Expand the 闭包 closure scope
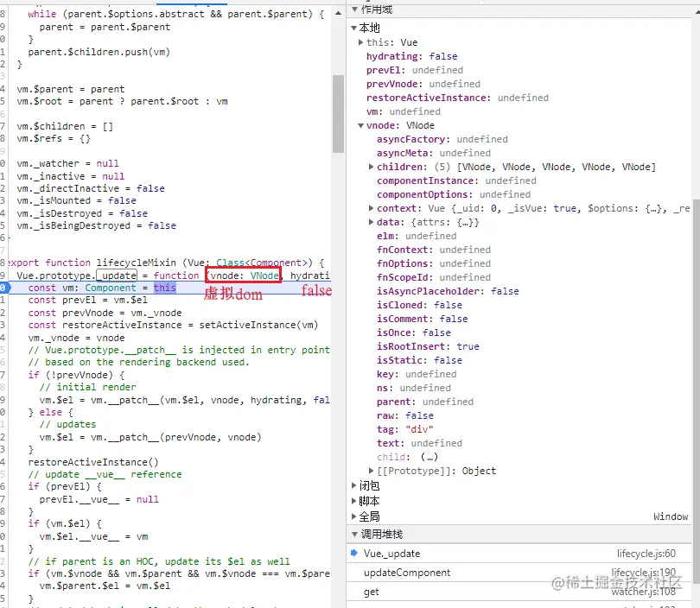This screenshot has height=608, width=700. pos(354,485)
